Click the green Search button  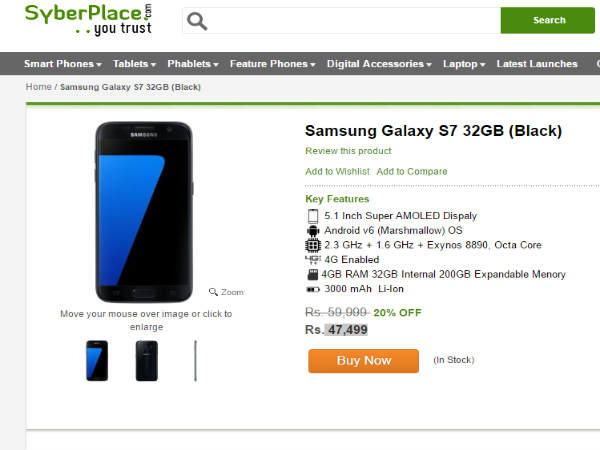coord(549,20)
